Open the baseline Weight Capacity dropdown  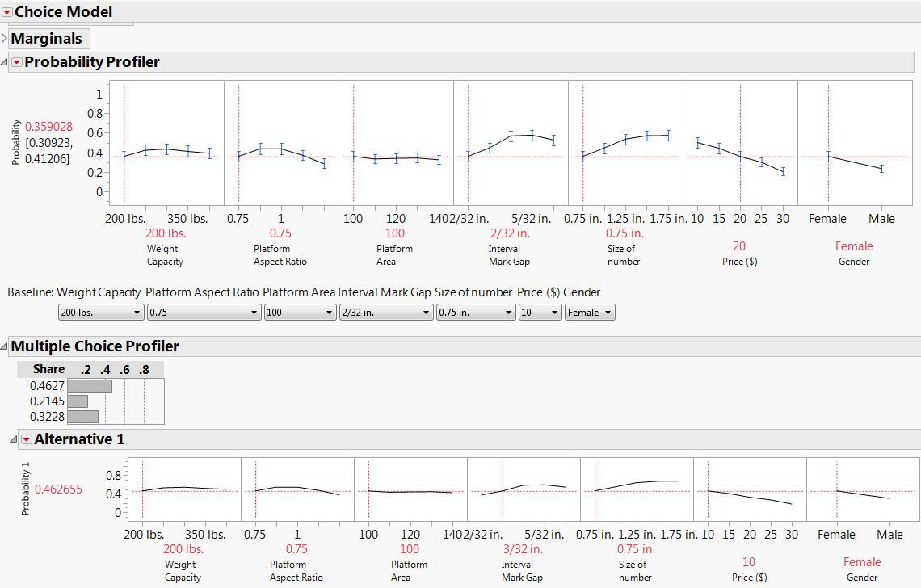(x=101, y=313)
